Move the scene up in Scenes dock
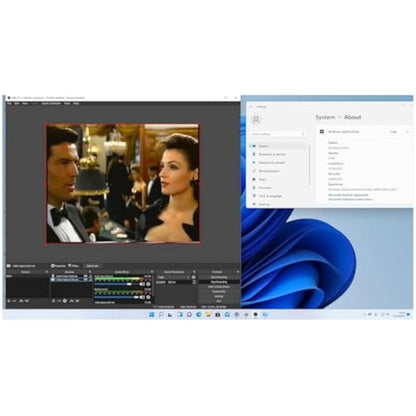416x416 pixels. click(x=21, y=301)
